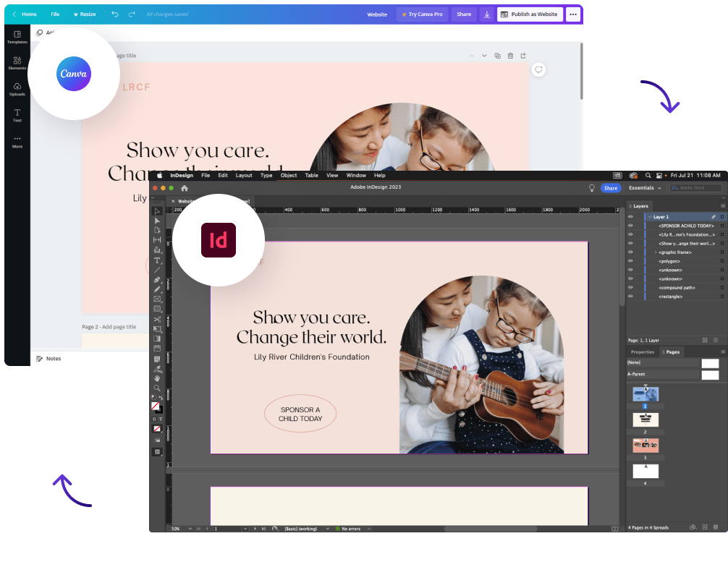Image resolution: width=728 pixels, height=583 pixels.
Task: Pick the Scissors tool
Action: coord(157,319)
